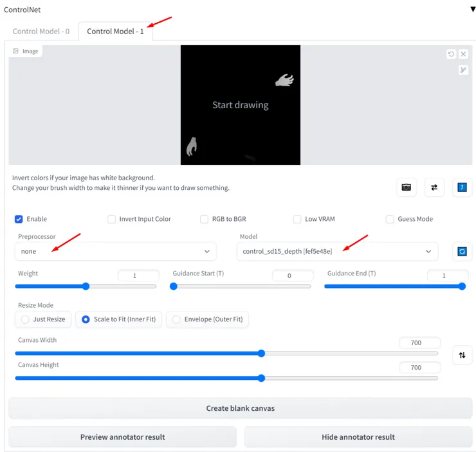The height and width of the screenshot is (452, 476).
Task: Open the Preprocessor dropdown set to none
Action: coord(115,252)
